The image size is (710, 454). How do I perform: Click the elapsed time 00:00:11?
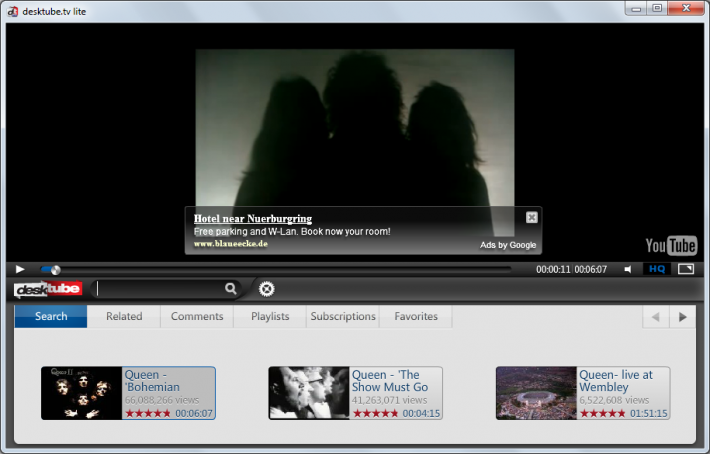point(553,269)
